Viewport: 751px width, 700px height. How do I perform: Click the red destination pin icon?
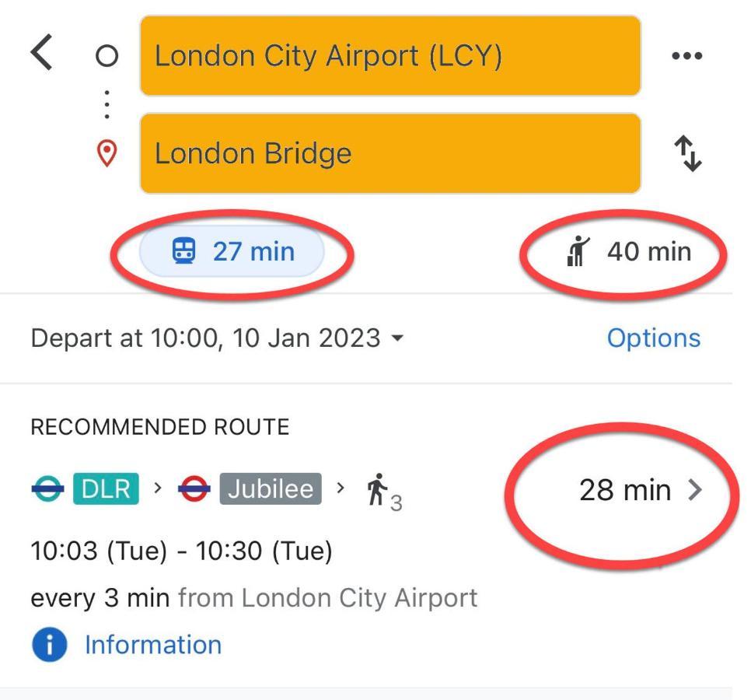coord(107,153)
